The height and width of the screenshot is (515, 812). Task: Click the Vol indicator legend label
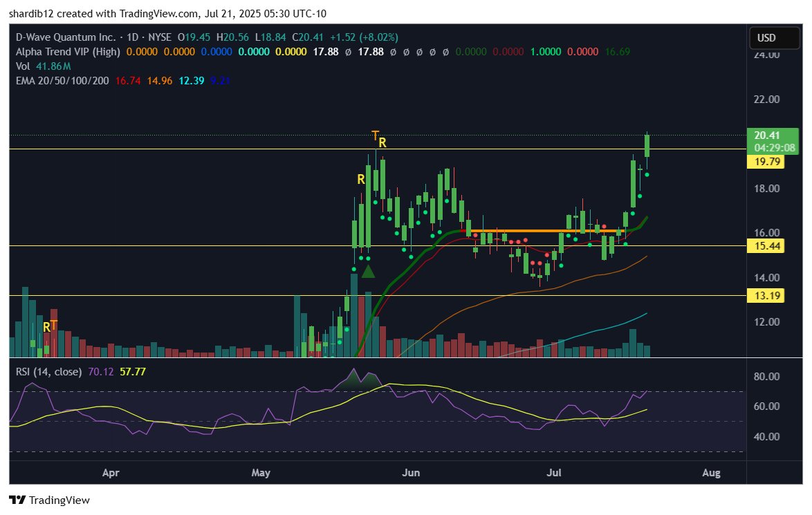coord(23,66)
